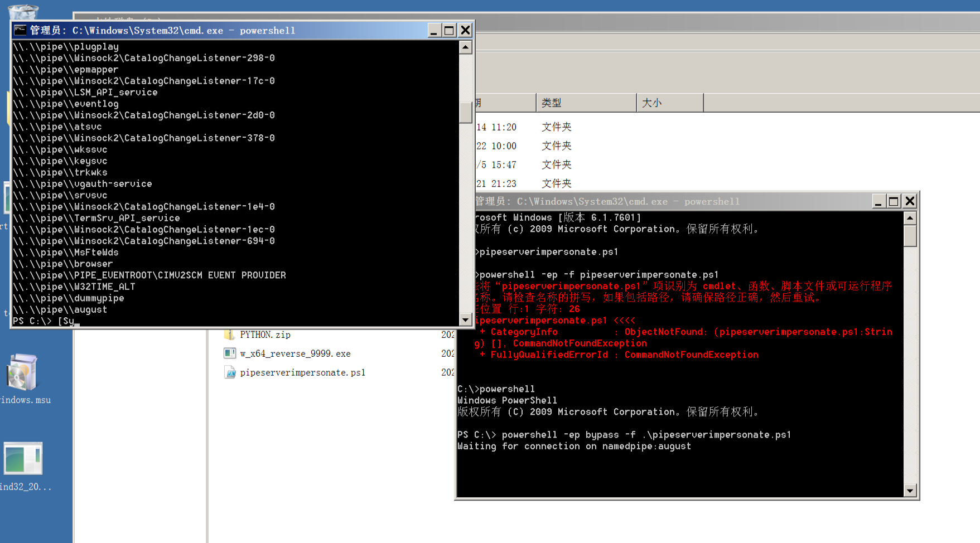This screenshot has height=543, width=980.
Task: Click scroll-up arrow in right cmd window
Action: point(910,218)
